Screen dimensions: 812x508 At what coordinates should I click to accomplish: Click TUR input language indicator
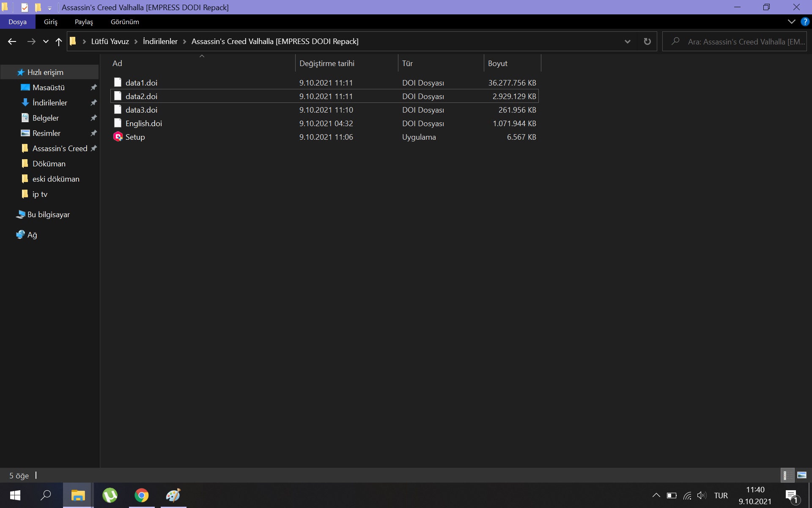721,495
